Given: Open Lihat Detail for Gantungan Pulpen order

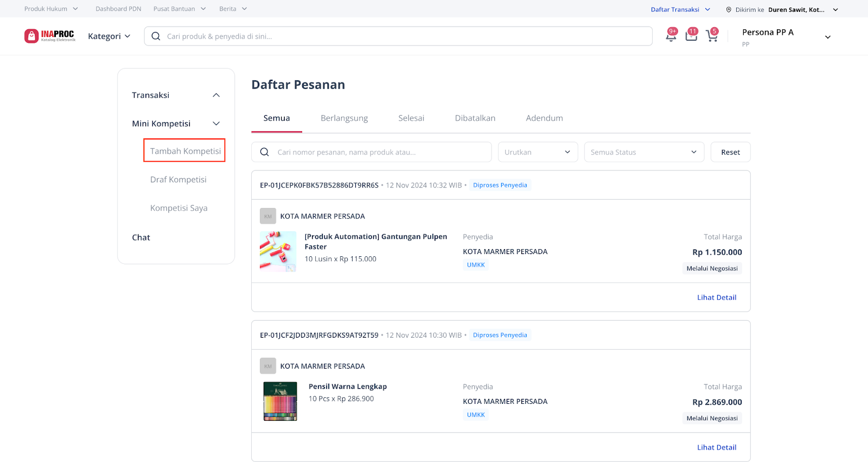Looking at the screenshot, I should 717,298.
